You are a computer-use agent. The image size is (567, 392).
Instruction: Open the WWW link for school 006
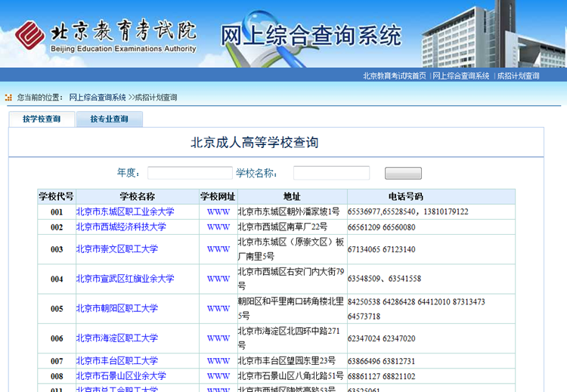(x=218, y=338)
